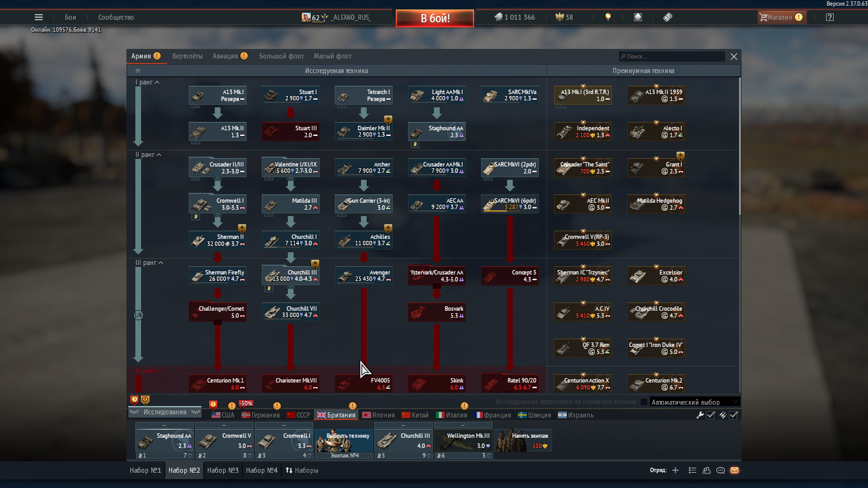The height and width of the screenshot is (488, 868).
Task: Click the Silver Lions balance 1 011 366
Action: click(x=515, y=17)
